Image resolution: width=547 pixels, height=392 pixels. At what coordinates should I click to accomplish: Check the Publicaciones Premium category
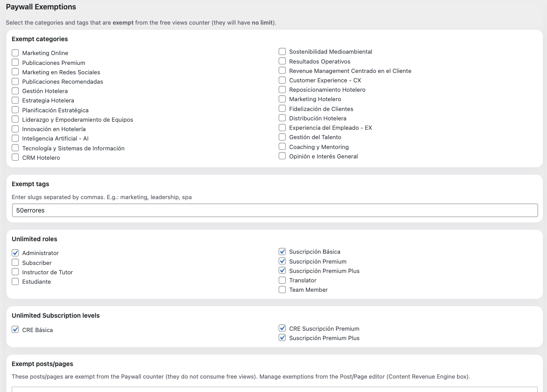[15, 62]
